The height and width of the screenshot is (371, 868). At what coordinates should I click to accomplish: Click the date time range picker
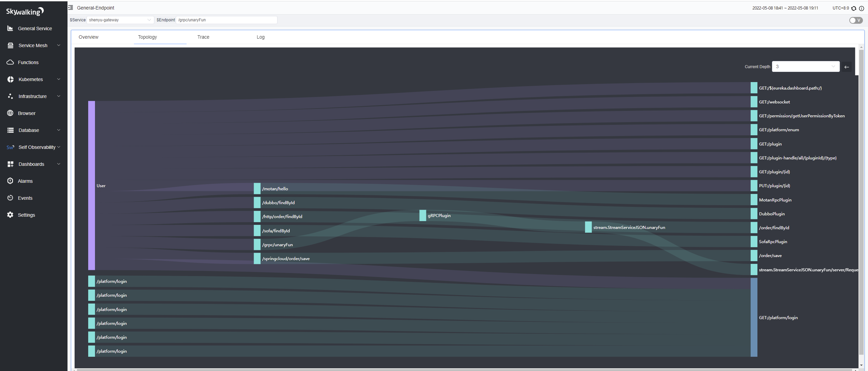(785, 8)
